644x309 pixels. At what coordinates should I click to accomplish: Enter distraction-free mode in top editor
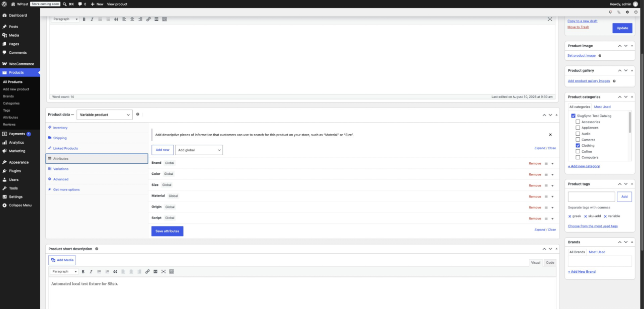549,19
